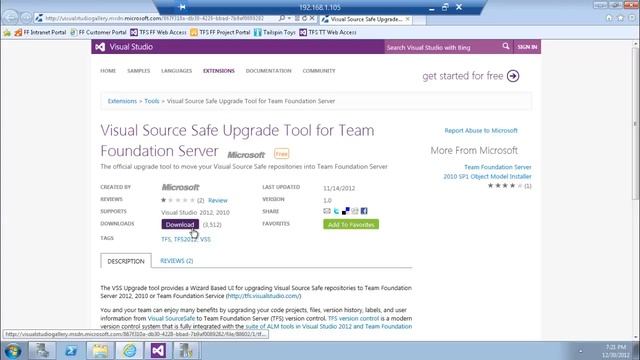The height and width of the screenshot is (360, 640).
Task: Open the Windows Start orb
Action: pos(13,351)
